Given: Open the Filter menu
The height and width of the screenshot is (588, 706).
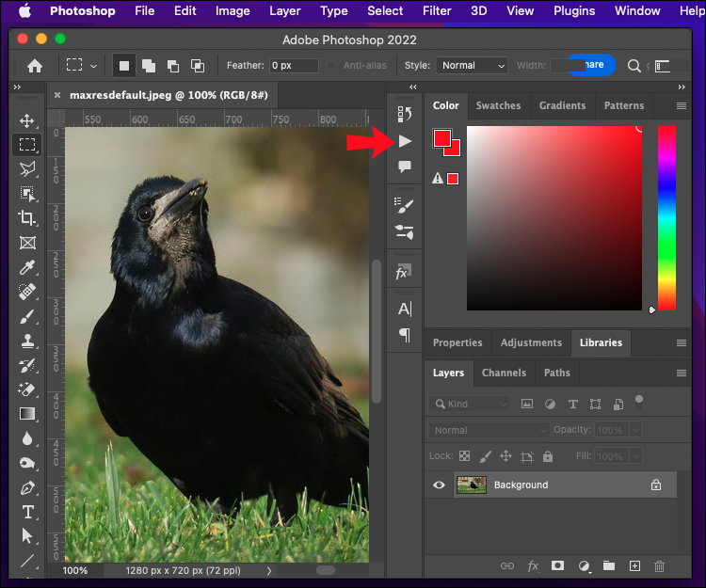Looking at the screenshot, I should point(436,11).
